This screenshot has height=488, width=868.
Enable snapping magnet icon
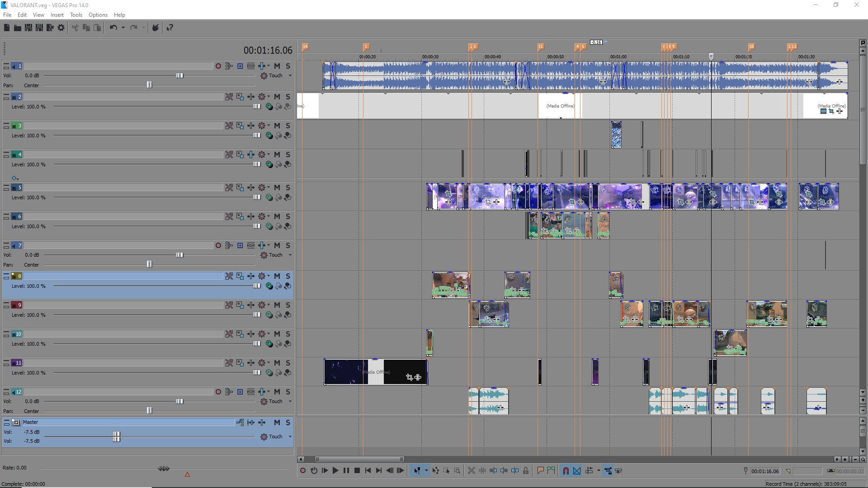click(566, 471)
